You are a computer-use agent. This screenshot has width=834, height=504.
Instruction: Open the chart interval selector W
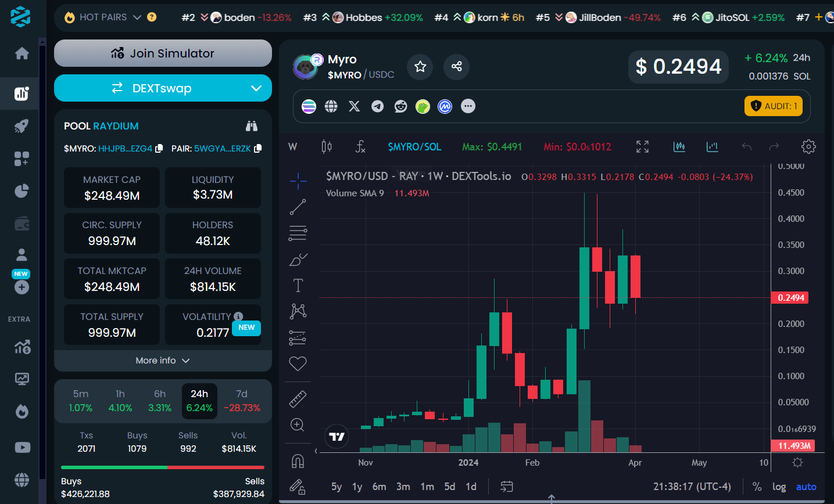[293, 147]
